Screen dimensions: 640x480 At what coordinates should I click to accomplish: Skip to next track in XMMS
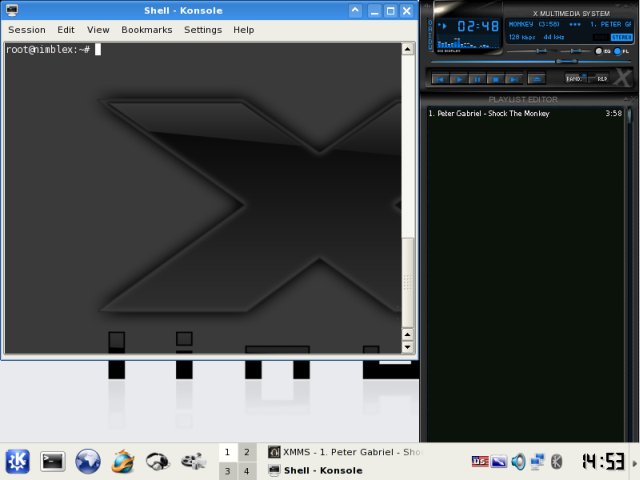[514, 79]
